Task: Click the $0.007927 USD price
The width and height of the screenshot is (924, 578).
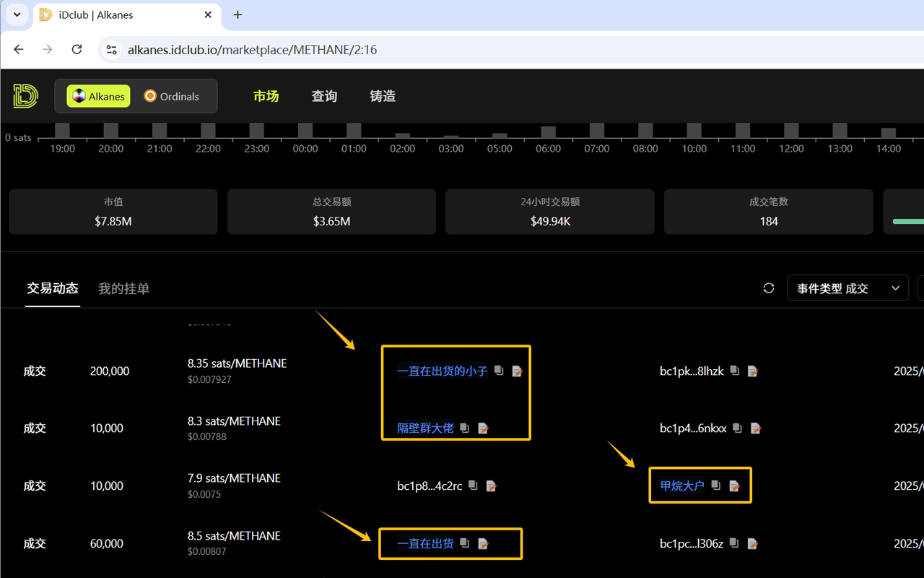Action: (209, 379)
